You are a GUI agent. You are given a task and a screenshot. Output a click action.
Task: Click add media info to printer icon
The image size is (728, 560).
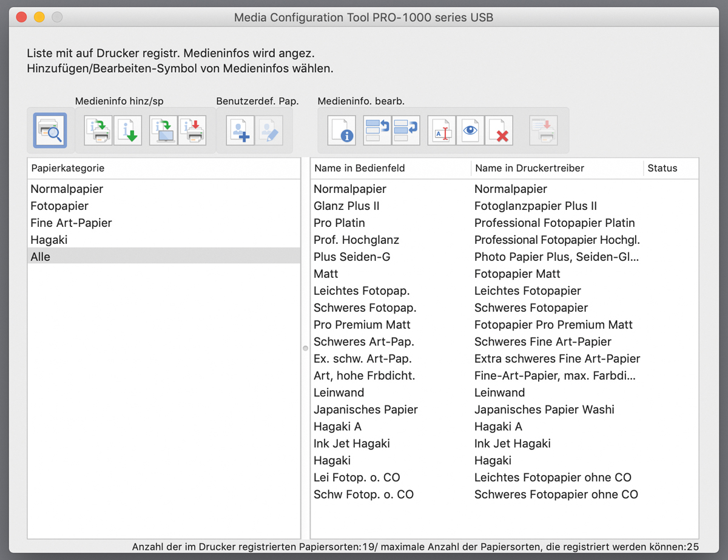click(98, 130)
